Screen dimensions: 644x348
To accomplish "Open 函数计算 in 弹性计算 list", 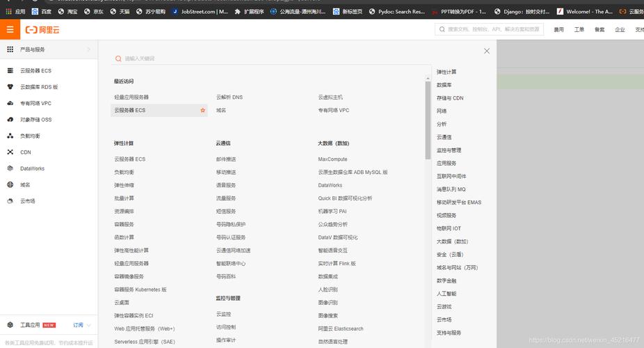I will coord(124,237).
